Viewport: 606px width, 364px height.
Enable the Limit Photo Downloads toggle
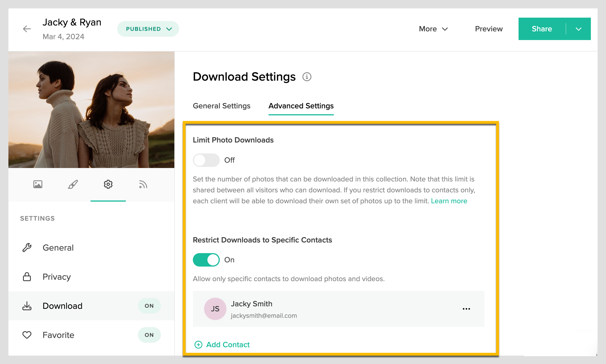(206, 160)
